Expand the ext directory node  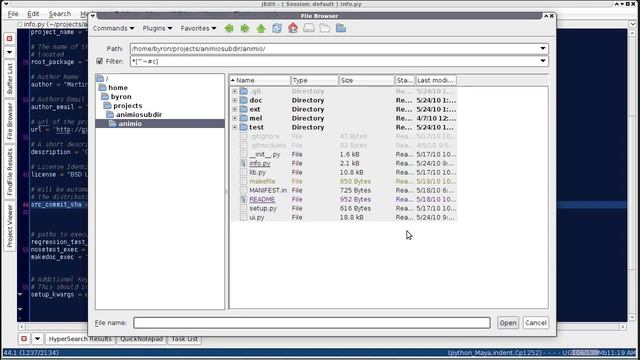click(235, 109)
